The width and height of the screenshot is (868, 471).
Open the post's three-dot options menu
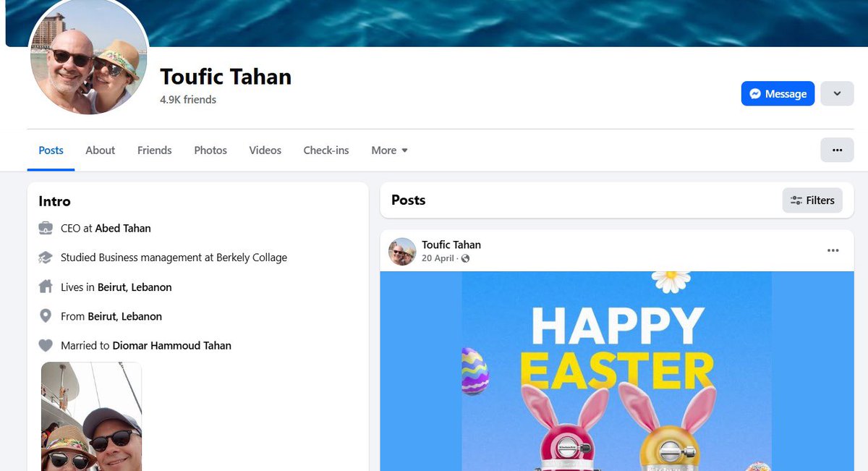coord(833,250)
